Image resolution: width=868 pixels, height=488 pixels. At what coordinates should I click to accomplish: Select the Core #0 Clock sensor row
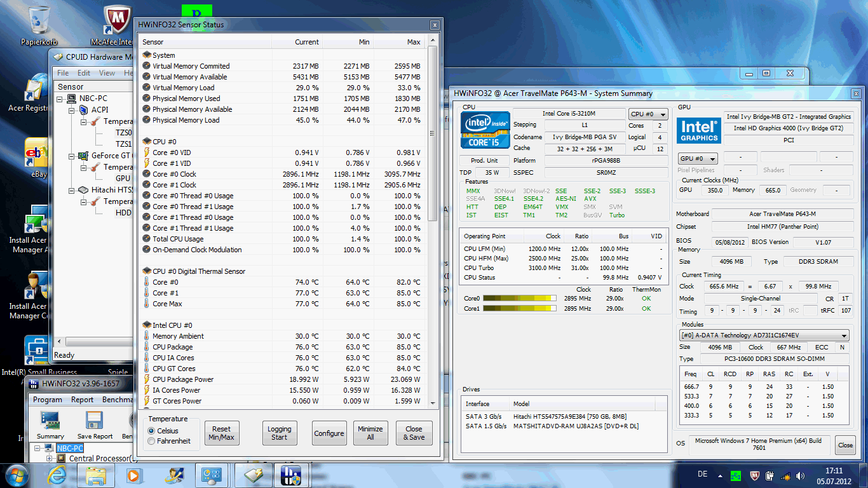[x=282, y=174]
